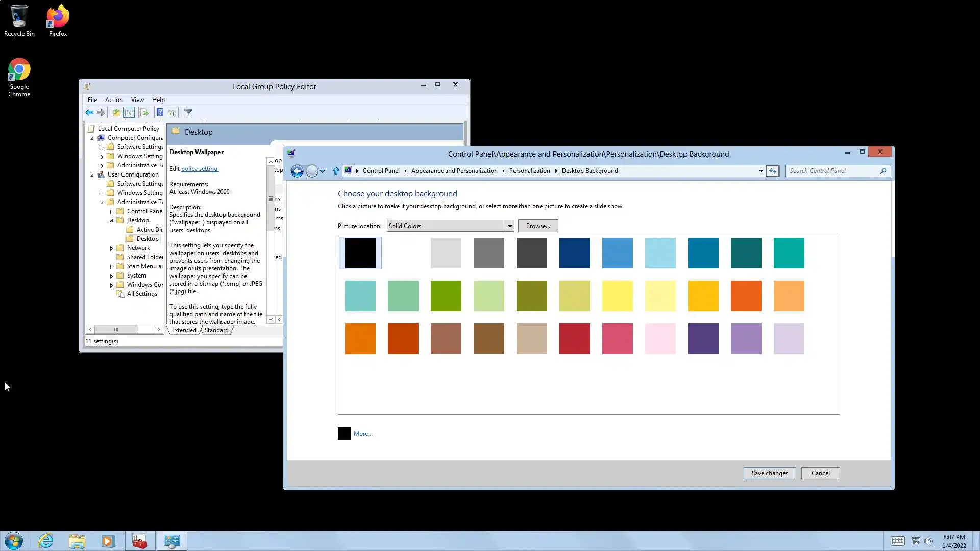
Task: Pick the dark navy blue color swatch
Action: (574, 253)
